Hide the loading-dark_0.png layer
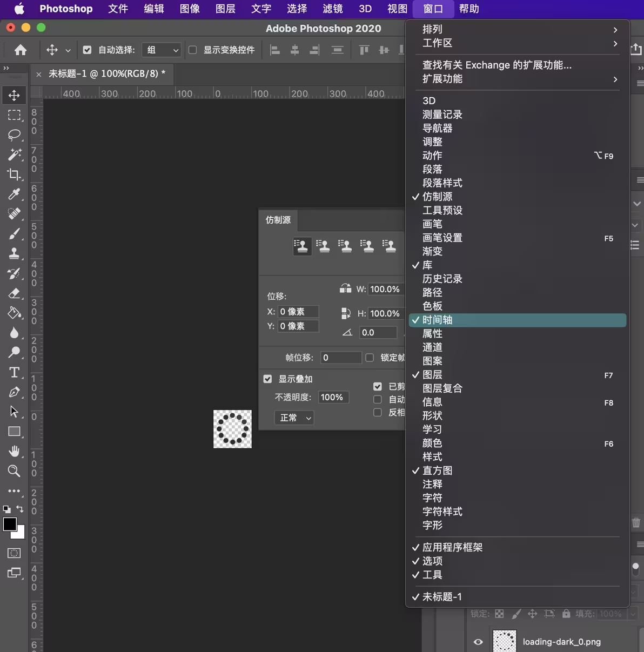The image size is (644, 652). pos(478,642)
